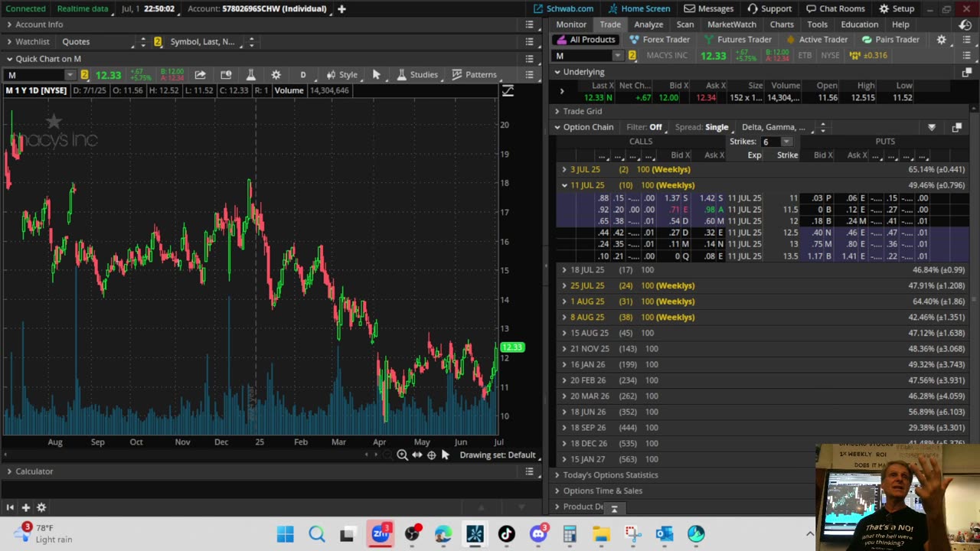Viewport: 980px width, 551px height.
Task: Detach the Underlying section window icon
Action: pyautogui.click(x=966, y=72)
